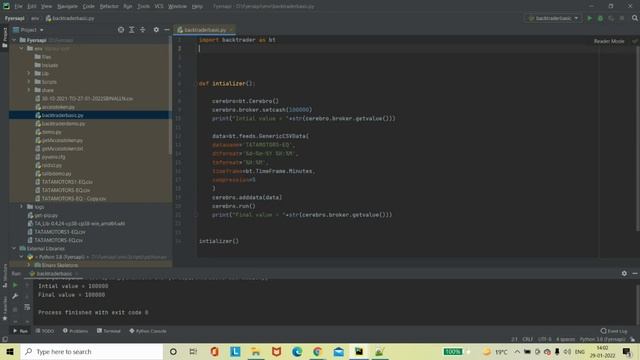Expand the logs folder
Viewport: 640px width, 360px height.
pyautogui.click(x=21, y=207)
